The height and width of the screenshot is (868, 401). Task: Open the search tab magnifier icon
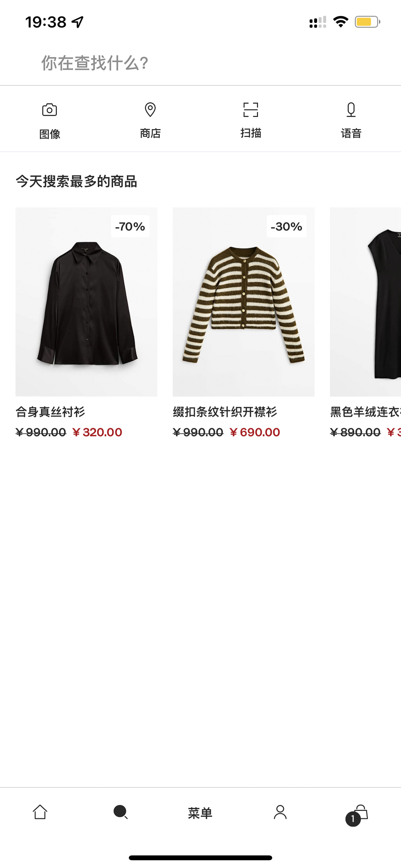(121, 812)
